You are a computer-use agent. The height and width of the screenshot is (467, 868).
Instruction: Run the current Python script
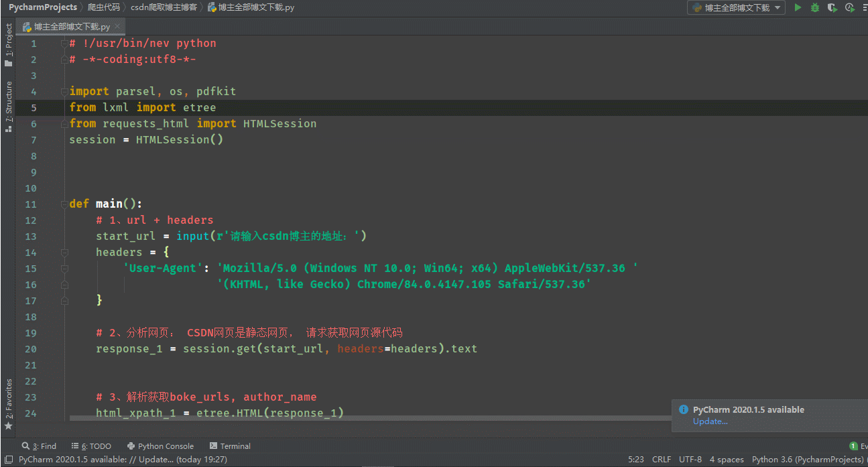click(x=798, y=7)
